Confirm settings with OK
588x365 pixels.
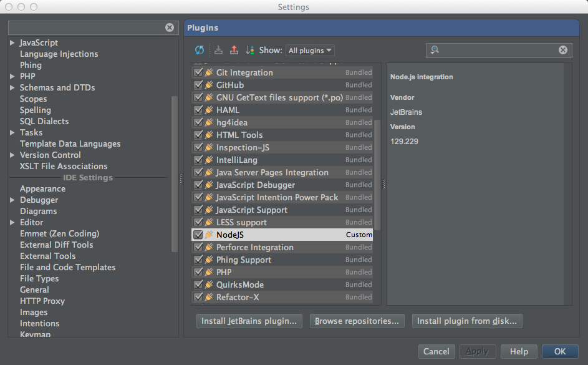[560, 351]
